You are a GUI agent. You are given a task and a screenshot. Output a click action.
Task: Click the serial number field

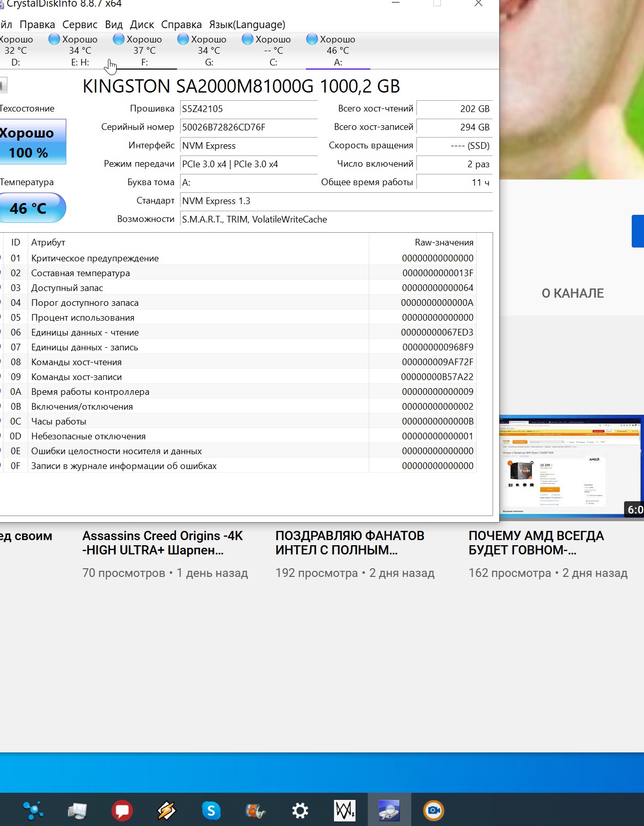[249, 127]
